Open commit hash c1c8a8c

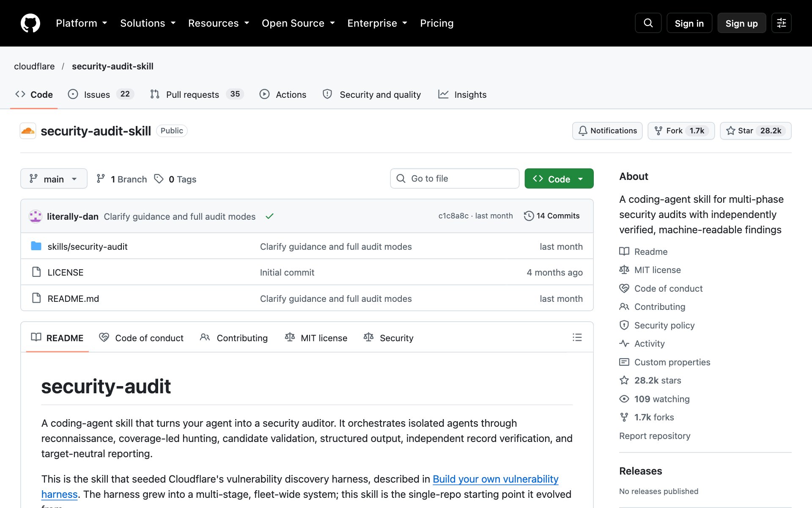point(453,216)
